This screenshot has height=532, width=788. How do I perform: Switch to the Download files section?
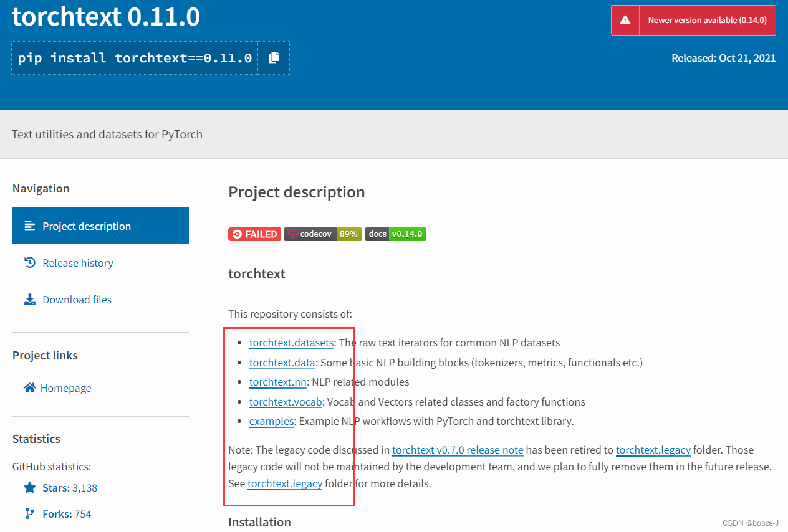click(77, 299)
